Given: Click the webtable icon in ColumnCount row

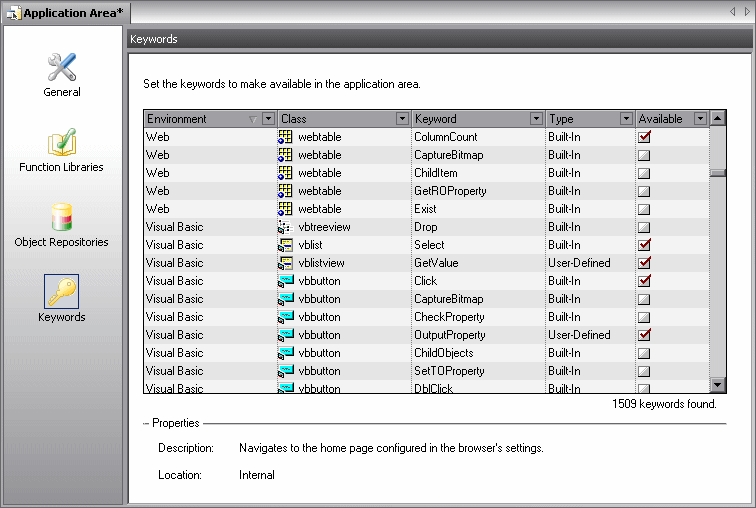Looking at the screenshot, I should 285,137.
